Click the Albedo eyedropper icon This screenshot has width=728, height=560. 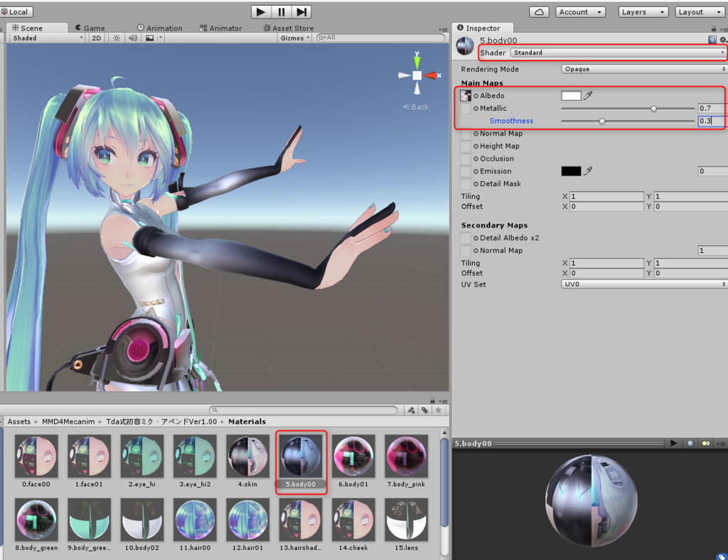click(588, 95)
